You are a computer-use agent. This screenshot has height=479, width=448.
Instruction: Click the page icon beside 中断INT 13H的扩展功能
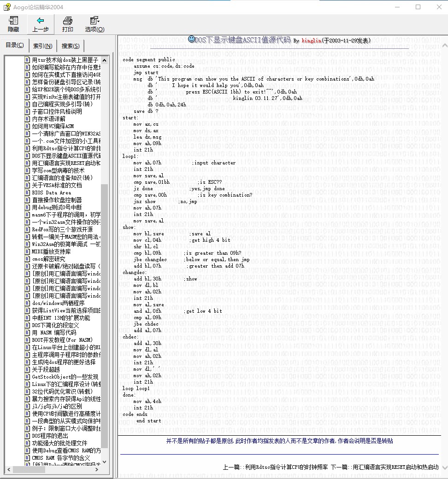click(28, 318)
